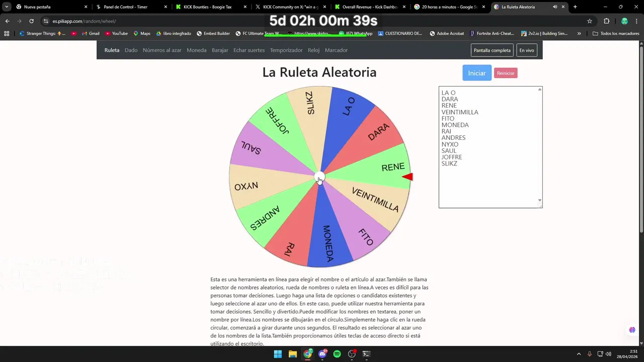
Task: Click the white center hub of wheel
Action: 319,177
